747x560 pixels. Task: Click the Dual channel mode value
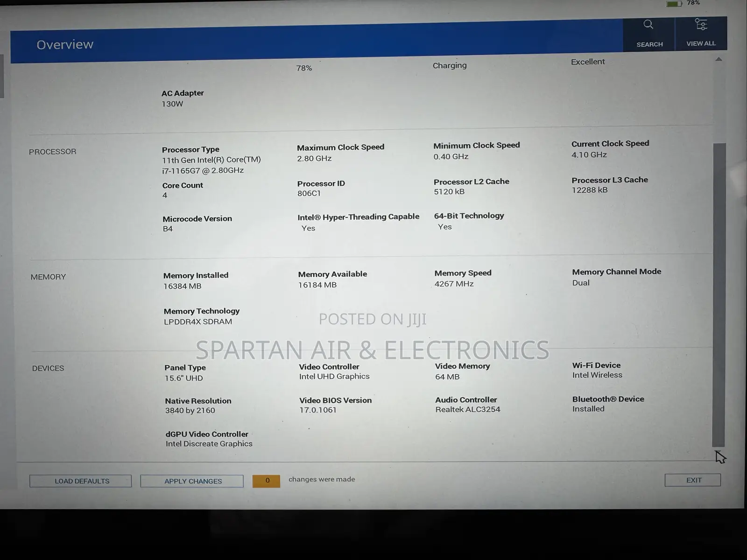click(x=581, y=283)
